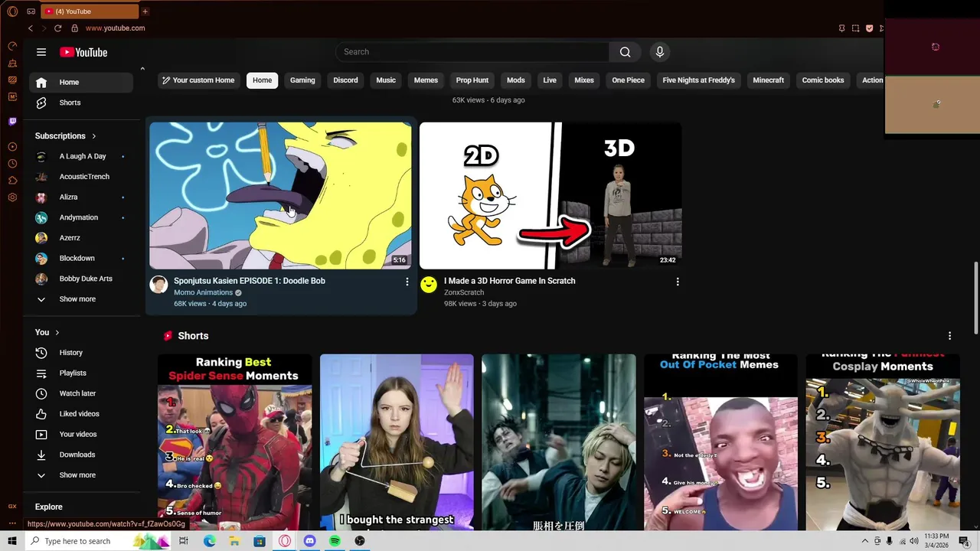Image resolution: width=980 pixels, height=551 pixels.
Task: Select the Minecraft filter chip
Action: coord(768,80)
